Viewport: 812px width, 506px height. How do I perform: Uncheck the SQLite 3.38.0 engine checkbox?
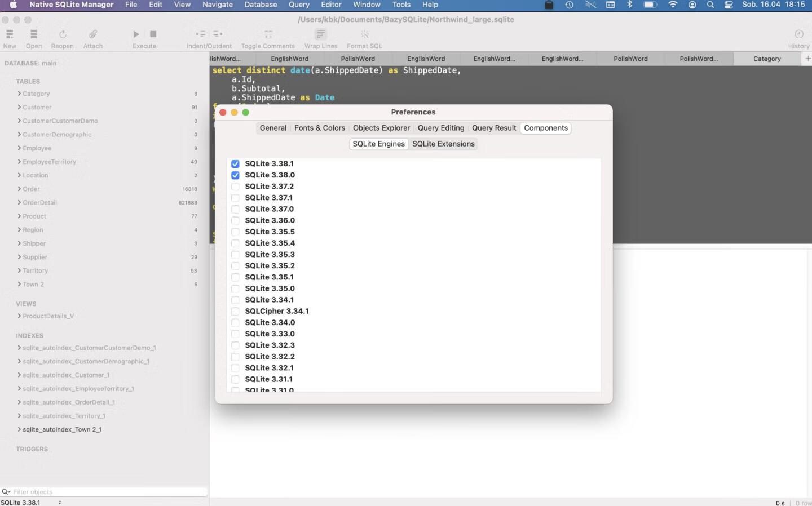(x=235, y=175)
